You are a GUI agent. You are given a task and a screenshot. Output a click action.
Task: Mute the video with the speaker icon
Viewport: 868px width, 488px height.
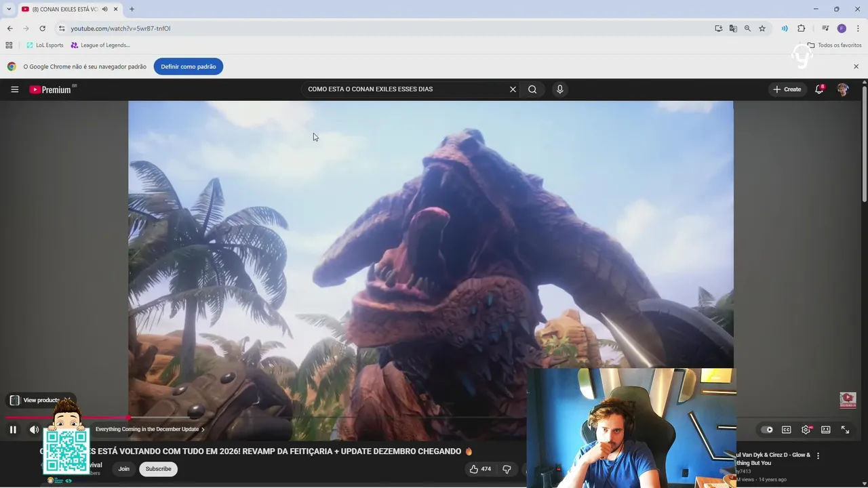pos(34,429)
